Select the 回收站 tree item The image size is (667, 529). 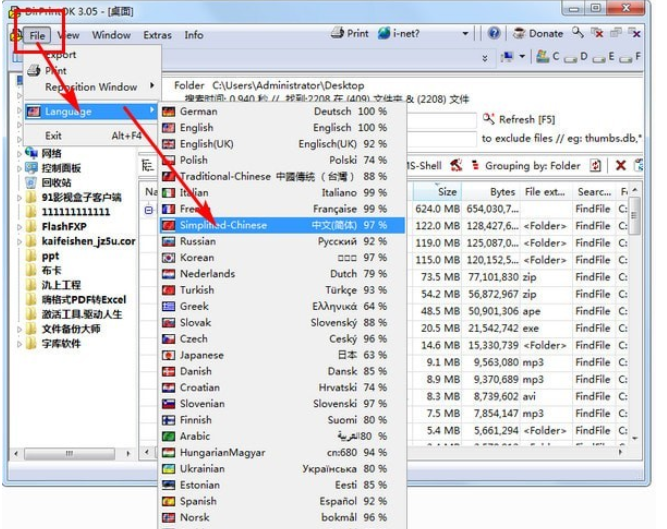(x=55, y=183)
